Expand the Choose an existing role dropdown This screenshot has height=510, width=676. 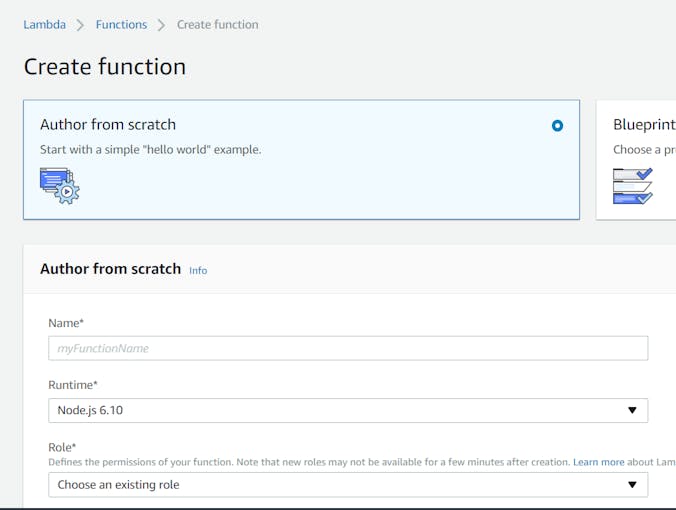(x=348, y=485)
